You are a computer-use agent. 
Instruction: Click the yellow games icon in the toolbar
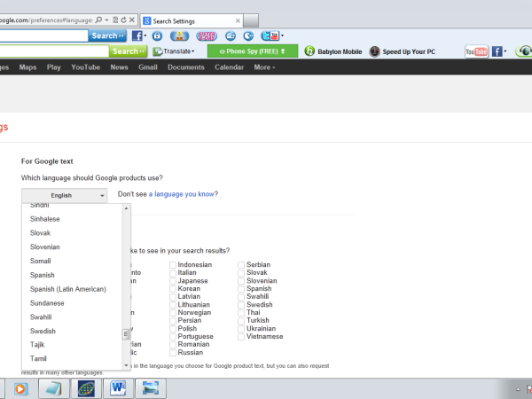[179, 35]
